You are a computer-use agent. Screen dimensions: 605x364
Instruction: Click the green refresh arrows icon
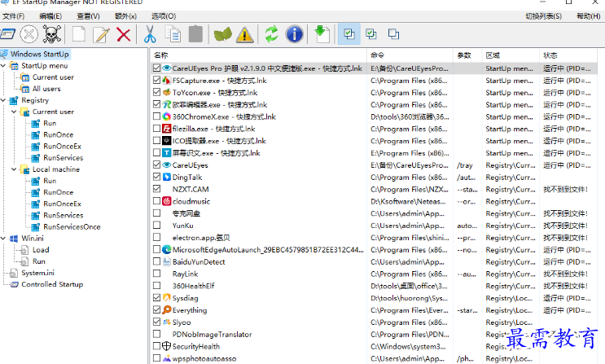point(271,34)
